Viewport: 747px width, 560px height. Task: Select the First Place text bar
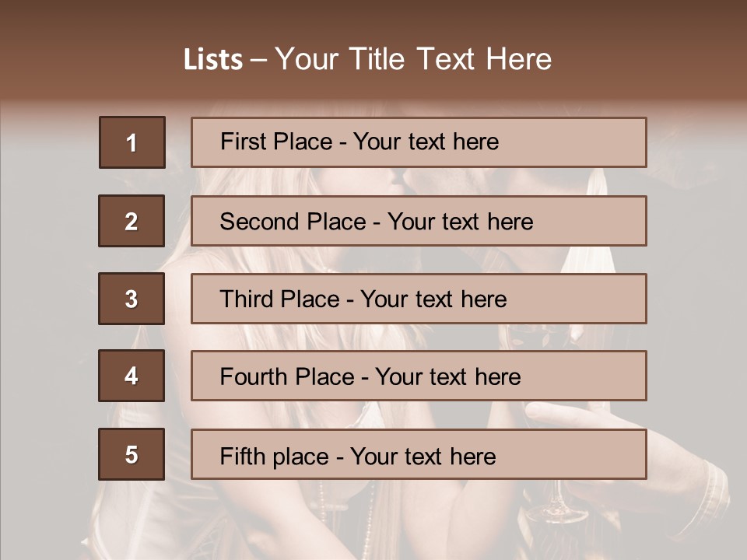419,142
